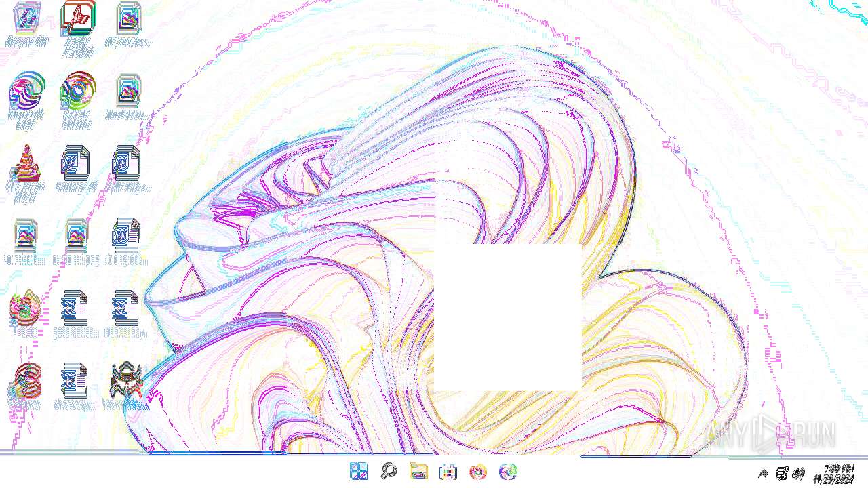Select the Microsoft Edge desktop shortcut
Image resolution: width=868 pixels, height=488 pixels.
26,100
